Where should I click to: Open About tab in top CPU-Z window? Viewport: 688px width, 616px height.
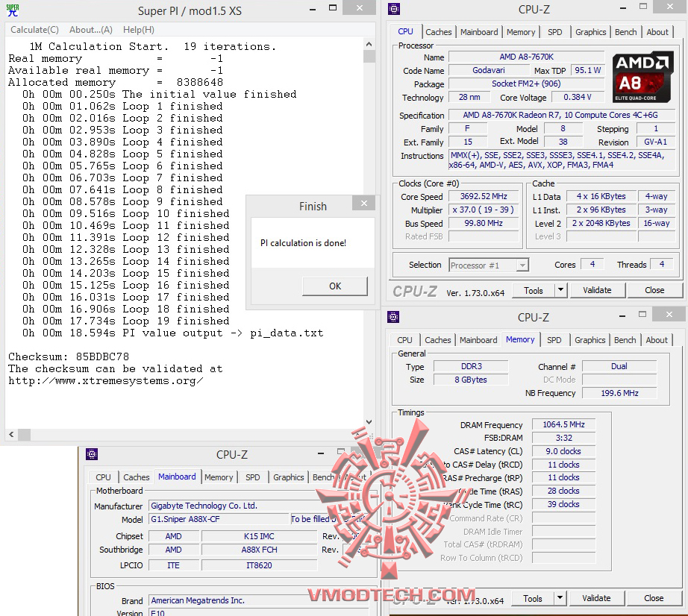click(657, 32)
